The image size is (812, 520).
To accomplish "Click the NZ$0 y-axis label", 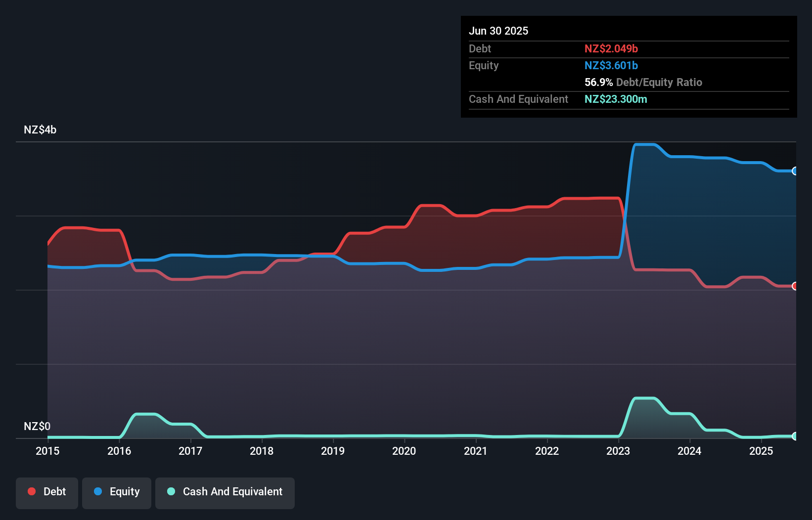I will tap(37, 426).
